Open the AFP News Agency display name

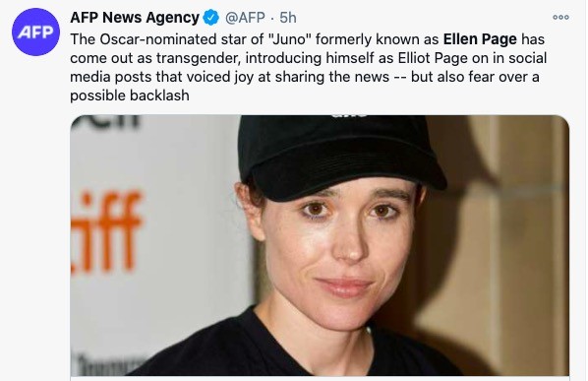tap(135, 18)
